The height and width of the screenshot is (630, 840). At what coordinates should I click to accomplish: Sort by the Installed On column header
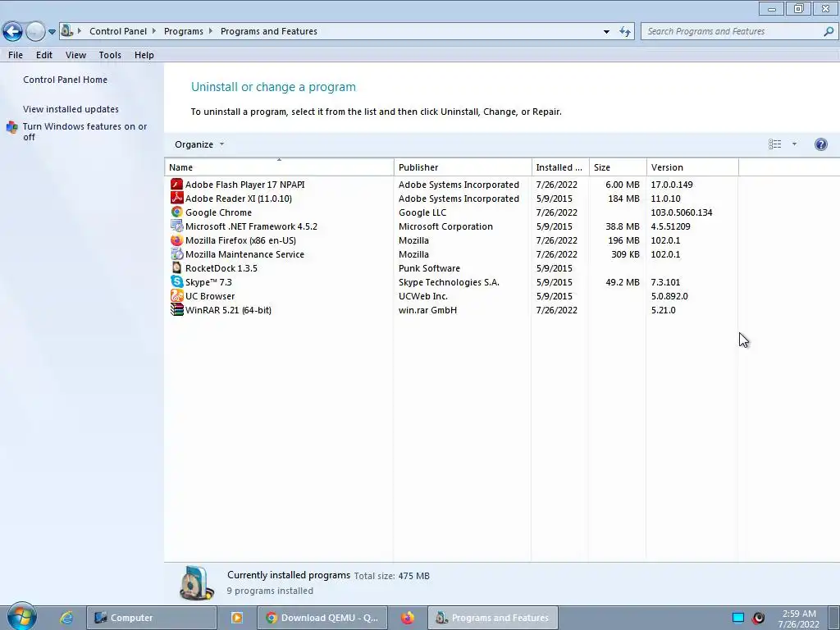point(560,167)
